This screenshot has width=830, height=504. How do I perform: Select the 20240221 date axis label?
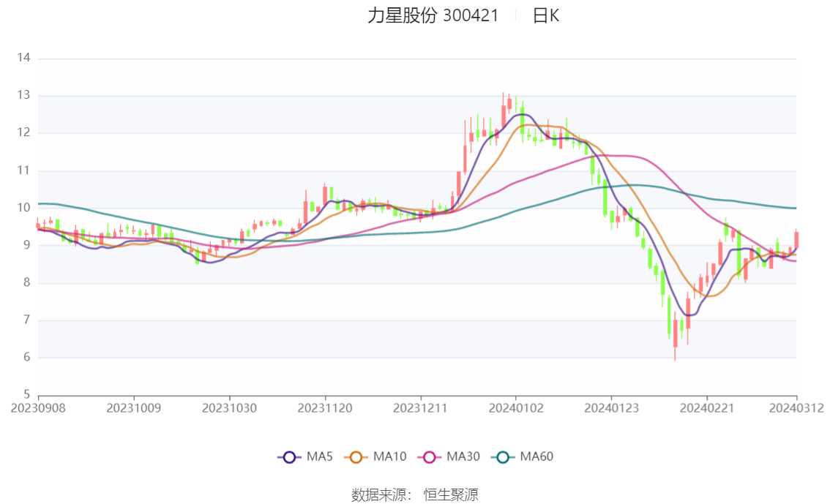[706, 408]
